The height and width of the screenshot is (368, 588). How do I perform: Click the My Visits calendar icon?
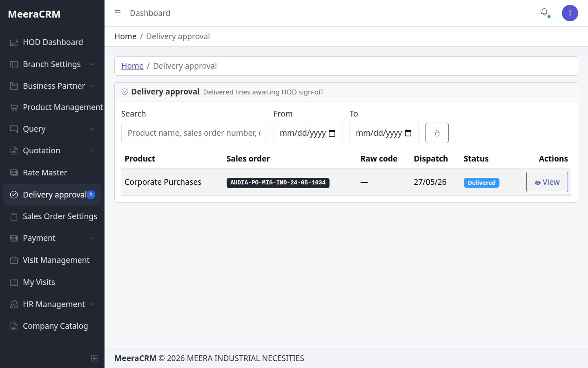click(14, 282)
